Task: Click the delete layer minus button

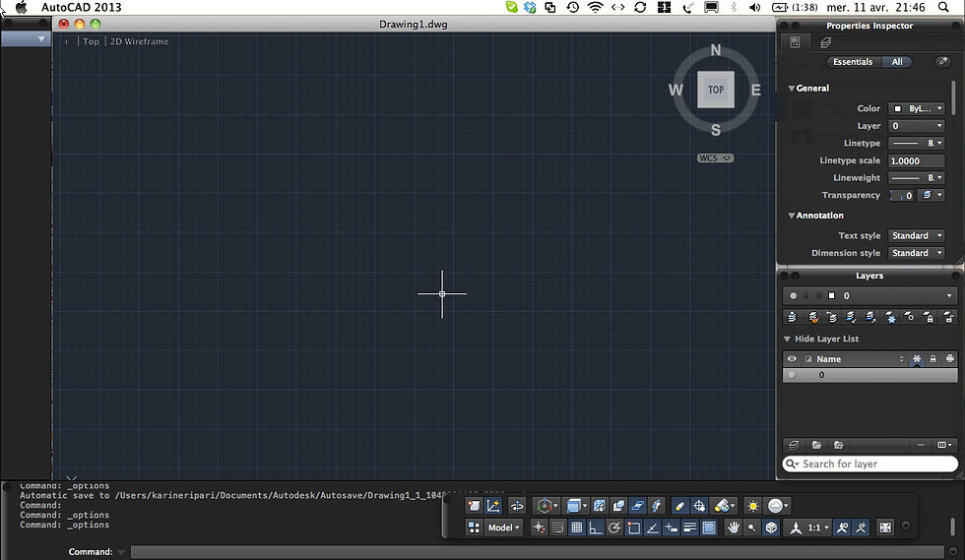Action: [920, 445]
